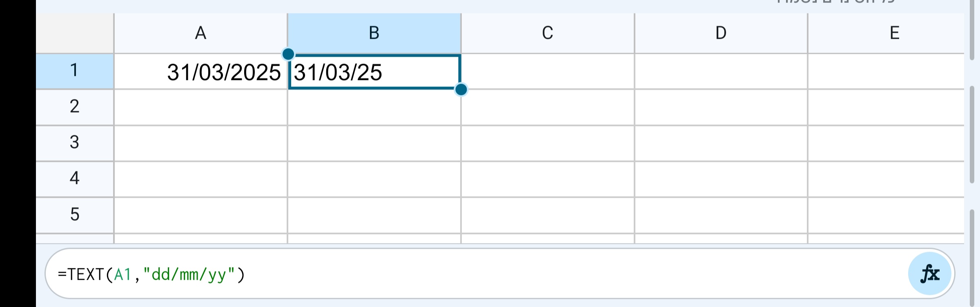Select column header B
980x307 pixels.
click(x=374, y=33)
